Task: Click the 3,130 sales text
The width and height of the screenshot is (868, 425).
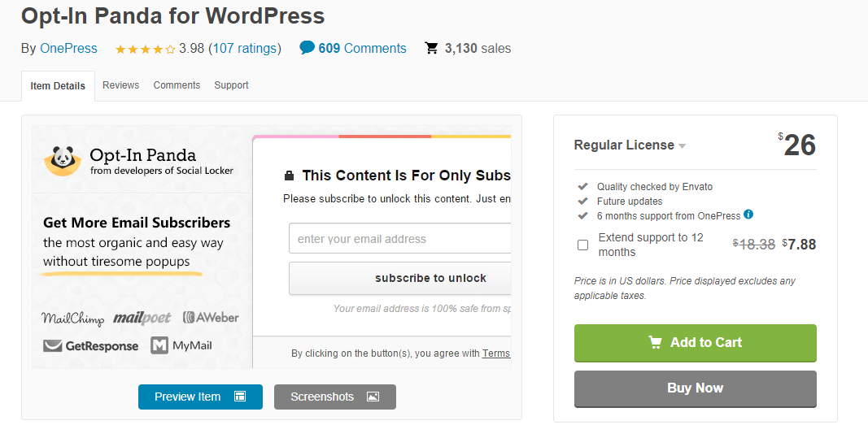Action: tap(478, 49)
